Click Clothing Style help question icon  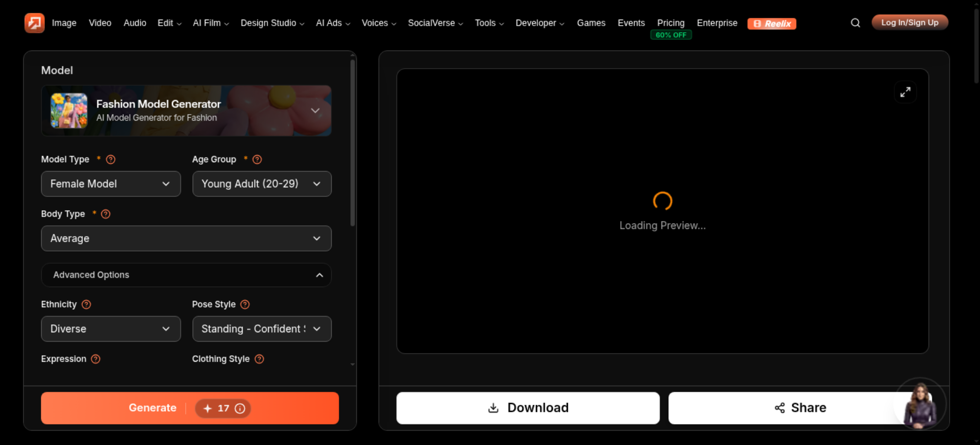click(x=259, y=359)
